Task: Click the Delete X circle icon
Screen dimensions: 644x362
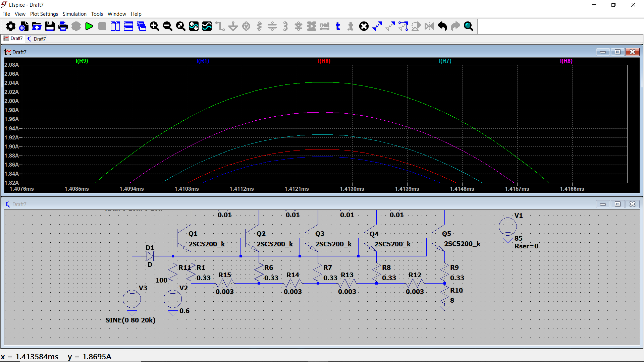Action: click(x=364, y=26)
